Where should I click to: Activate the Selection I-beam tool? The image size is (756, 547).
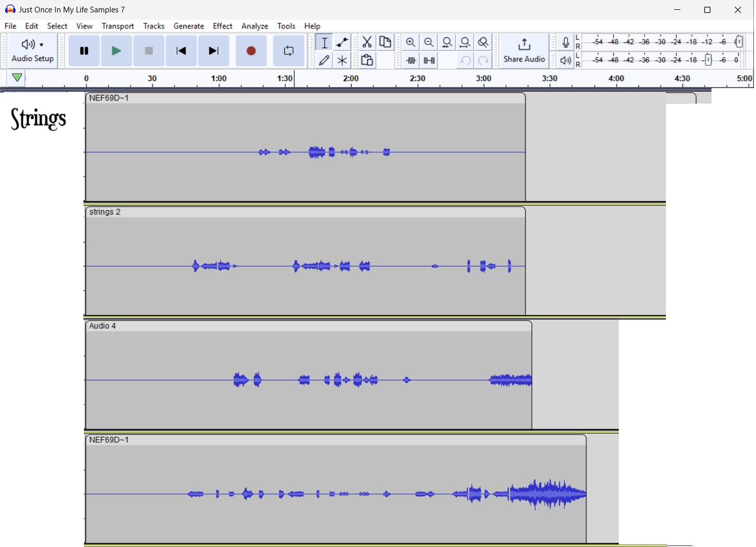click(x=324, y=42)
